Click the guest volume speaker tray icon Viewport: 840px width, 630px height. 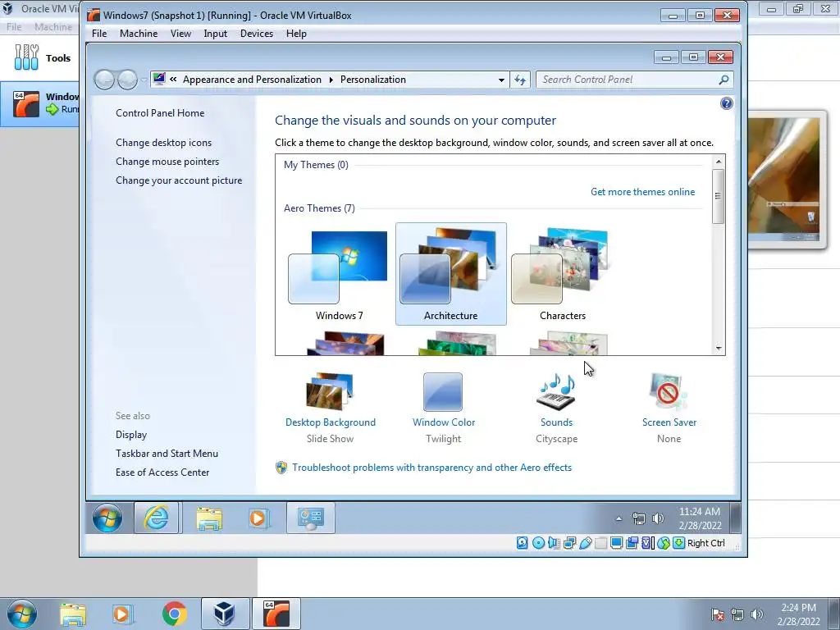658,518
